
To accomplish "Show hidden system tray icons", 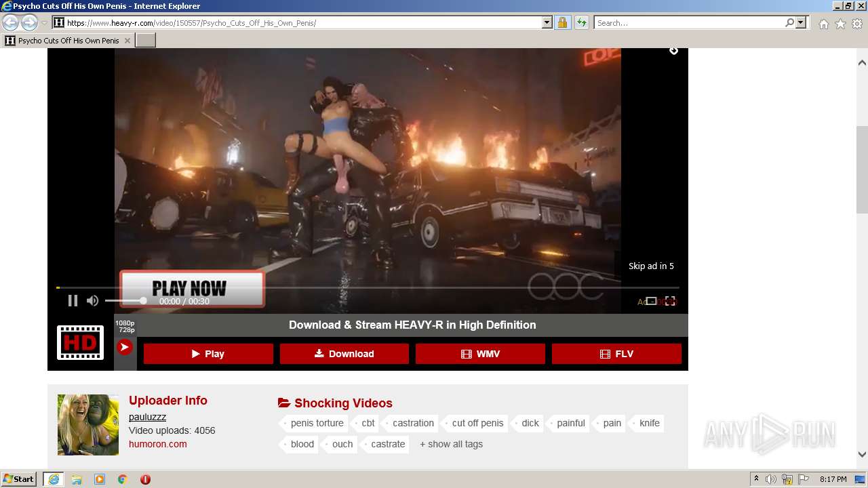I will point(756,479).
